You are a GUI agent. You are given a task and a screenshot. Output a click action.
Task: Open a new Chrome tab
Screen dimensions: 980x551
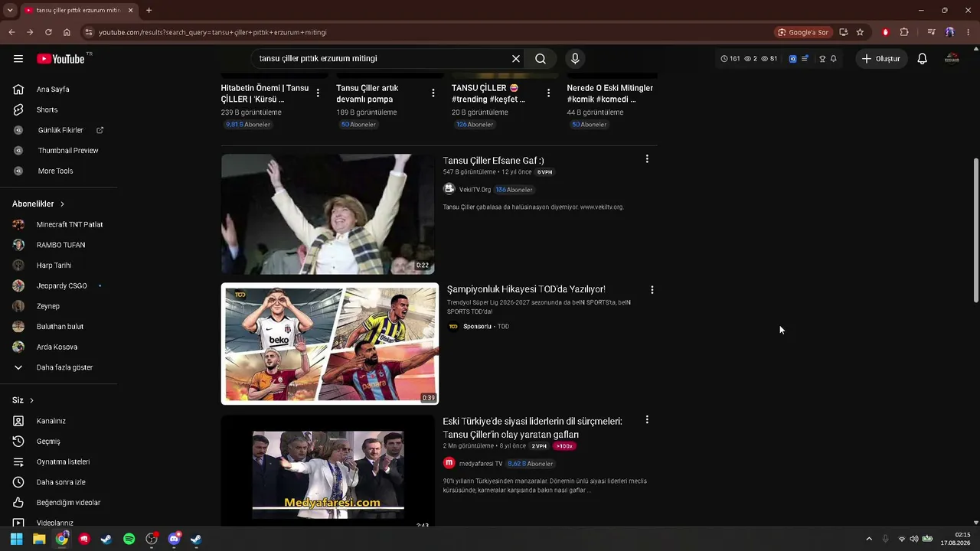(149, 10)
